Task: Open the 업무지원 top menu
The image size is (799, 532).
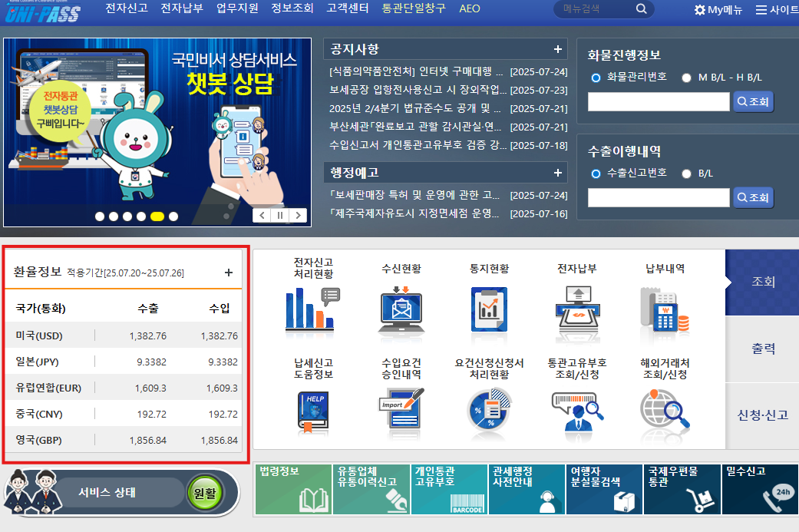Action: pos(237,8)
